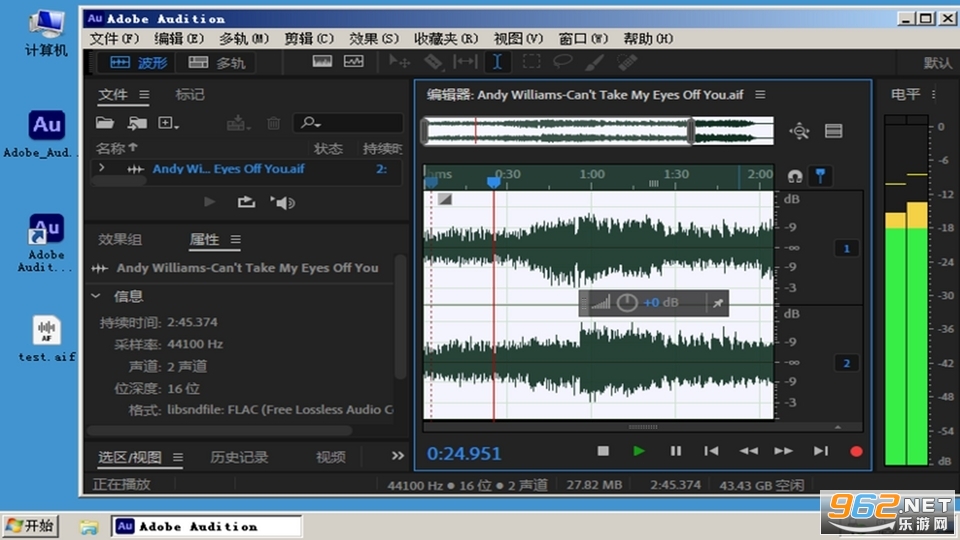
Task: Switch to Multitrack view
Action: [x=216, y=62]
